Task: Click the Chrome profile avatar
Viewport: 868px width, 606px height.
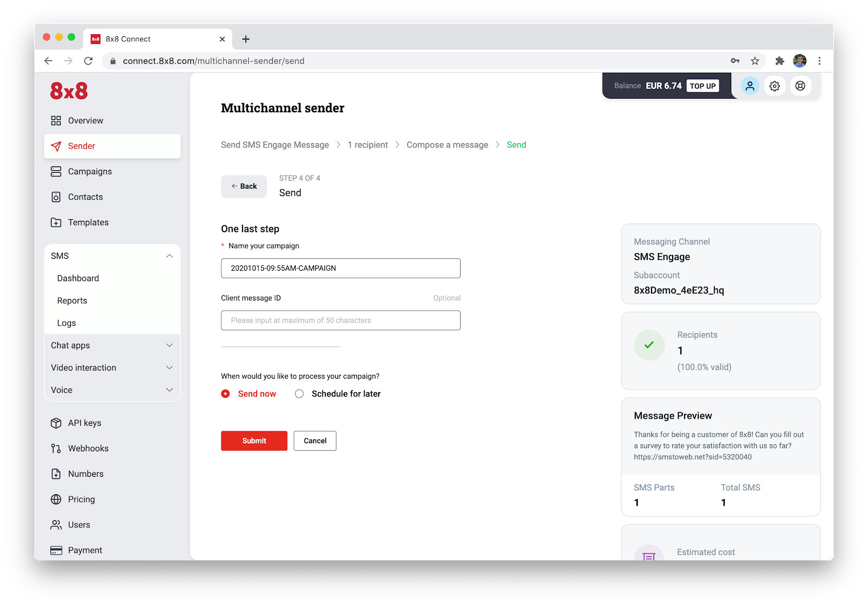Action: [x=800, y=61]
